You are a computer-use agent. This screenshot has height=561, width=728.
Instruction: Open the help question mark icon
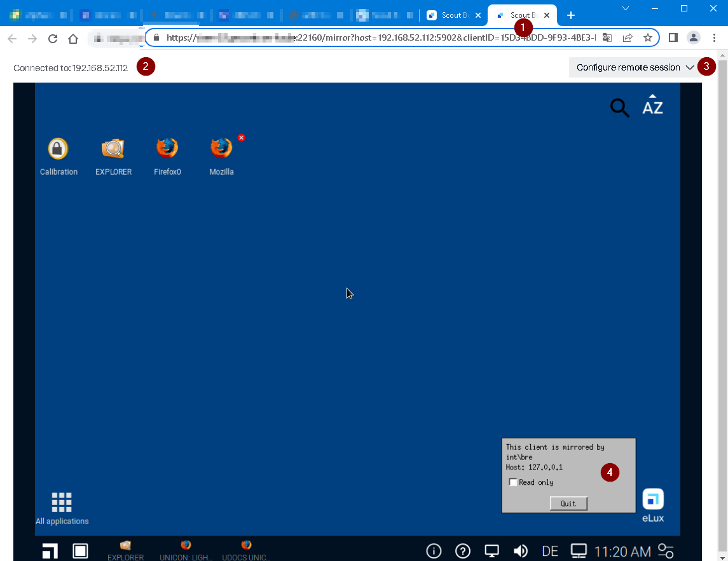tap(463, 551)
